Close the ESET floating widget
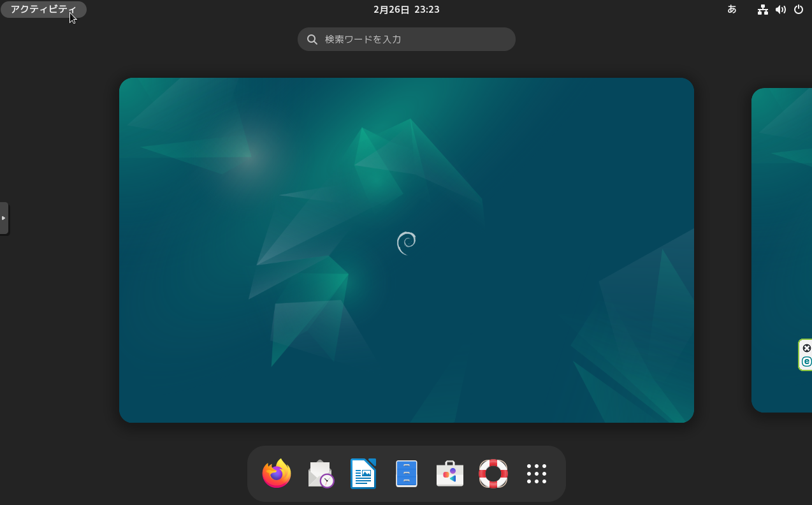The image size is (812, 505). (x=806, y=348)
